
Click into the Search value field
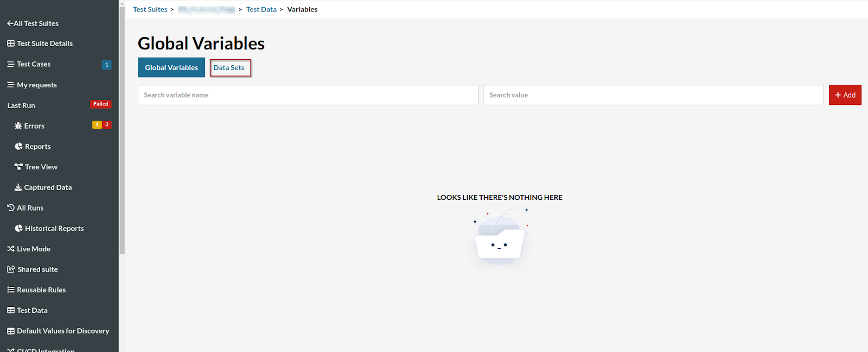653,95
